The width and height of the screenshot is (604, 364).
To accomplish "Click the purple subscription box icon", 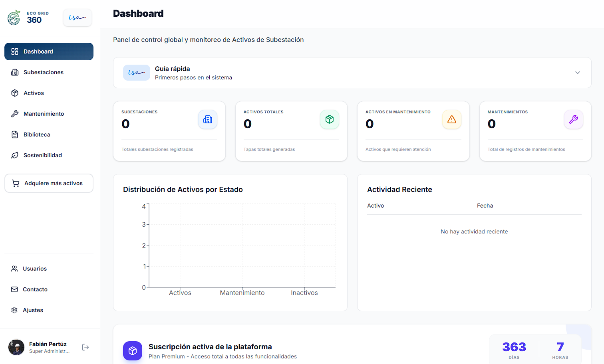I will pyautogui.click(x=133, y=351).
